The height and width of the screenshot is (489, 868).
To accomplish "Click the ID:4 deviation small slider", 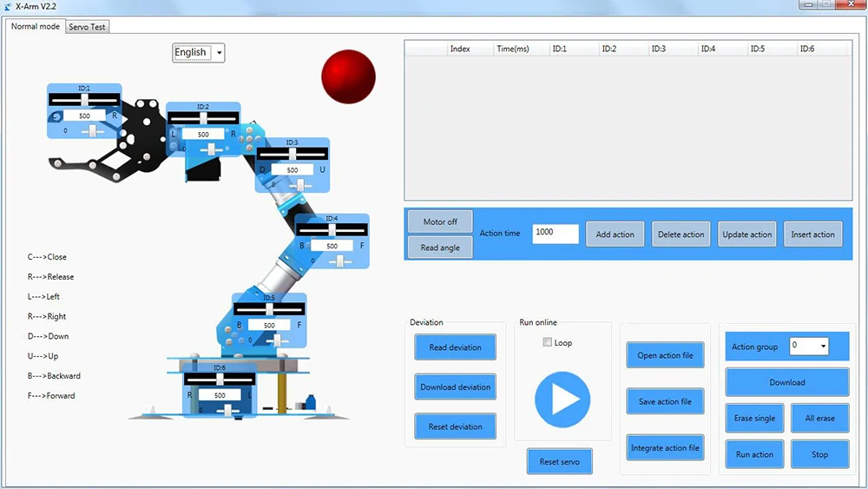I will [x=340, y=261].
